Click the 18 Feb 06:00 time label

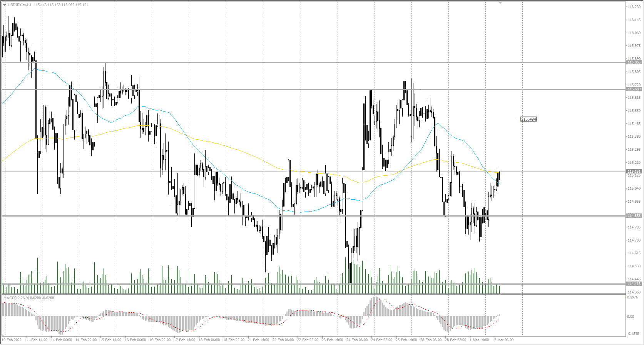(209, 340)
